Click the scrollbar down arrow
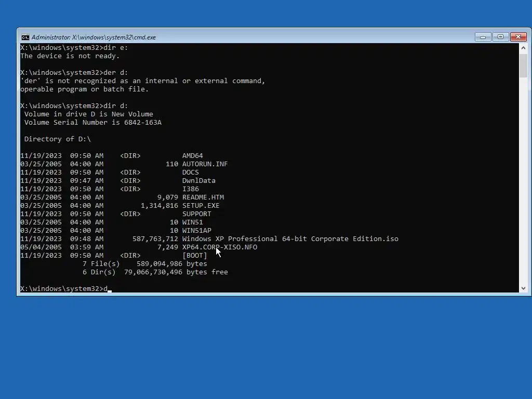 click(x=523, y=288)
